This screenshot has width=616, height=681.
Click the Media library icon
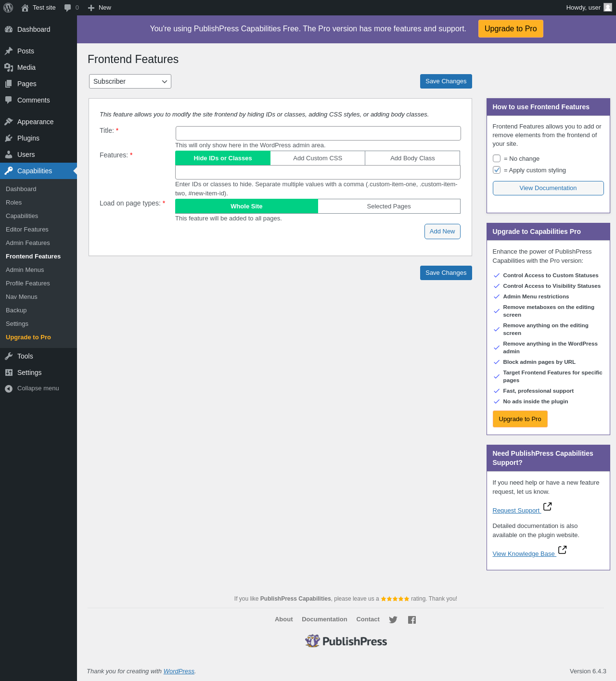pyautogui.click(x=9, y=67)
